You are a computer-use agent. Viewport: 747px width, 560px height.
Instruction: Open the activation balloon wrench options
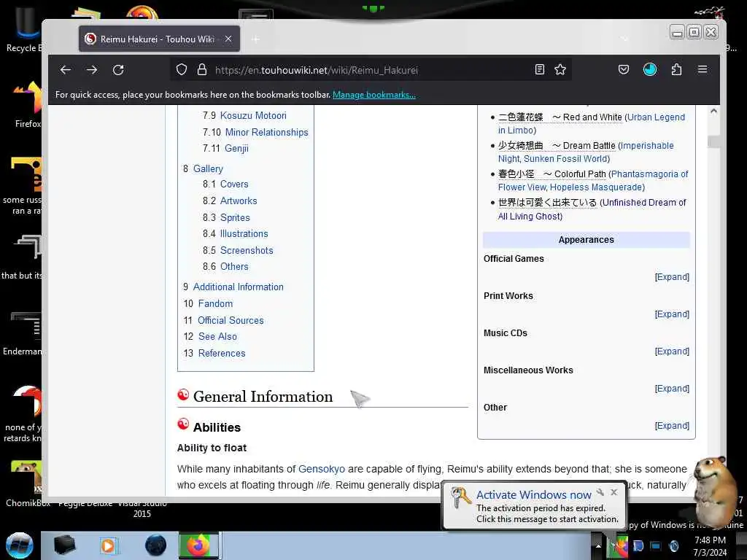click(600, 492)
